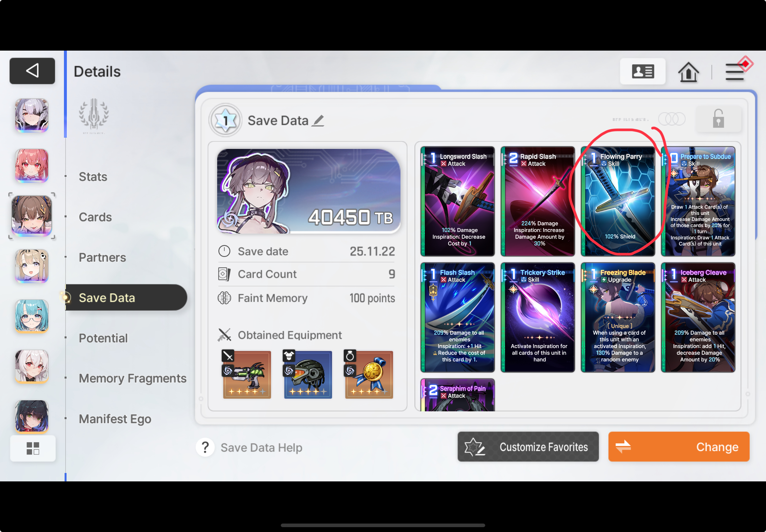Open the Seraphim of Pain card
Image resolution: width=766 pixels, height=532 pixels.
tap(457, 395)
